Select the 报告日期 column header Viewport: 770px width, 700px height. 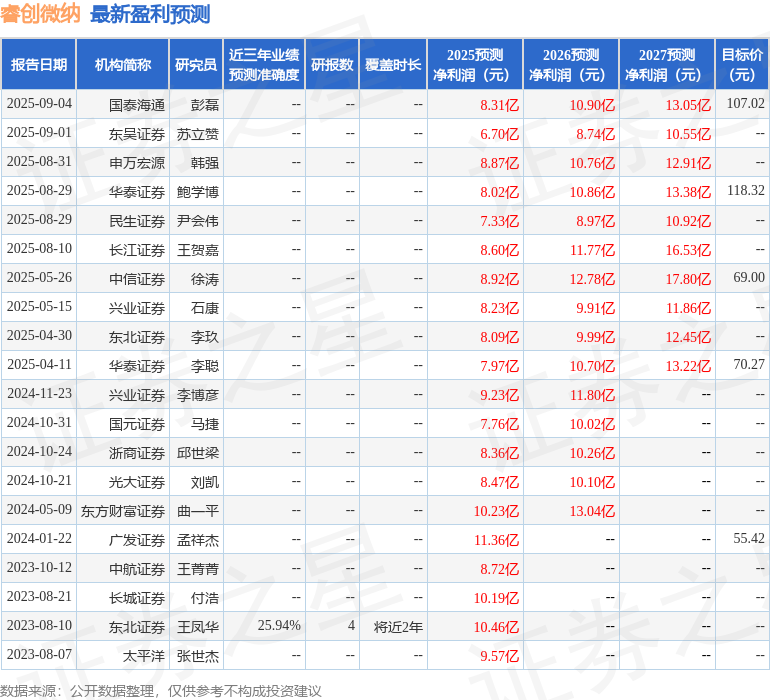(39, 65)
